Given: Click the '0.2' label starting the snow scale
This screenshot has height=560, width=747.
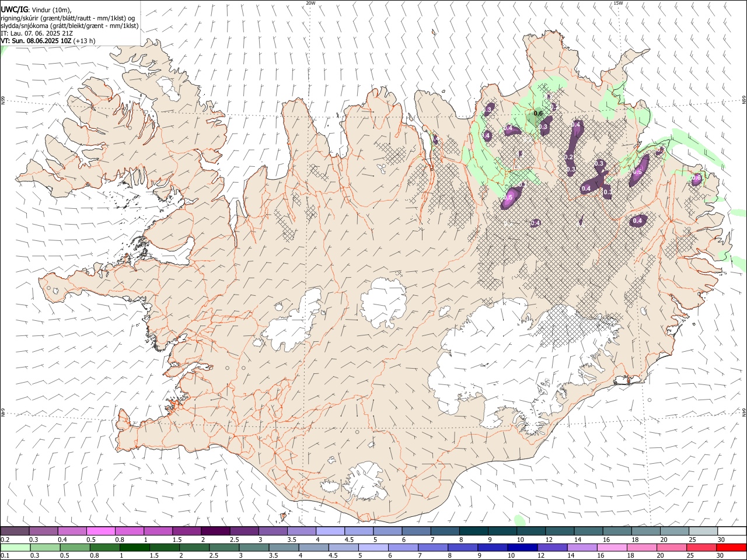Looking at the screenshot, I should (x=5, y=540).
